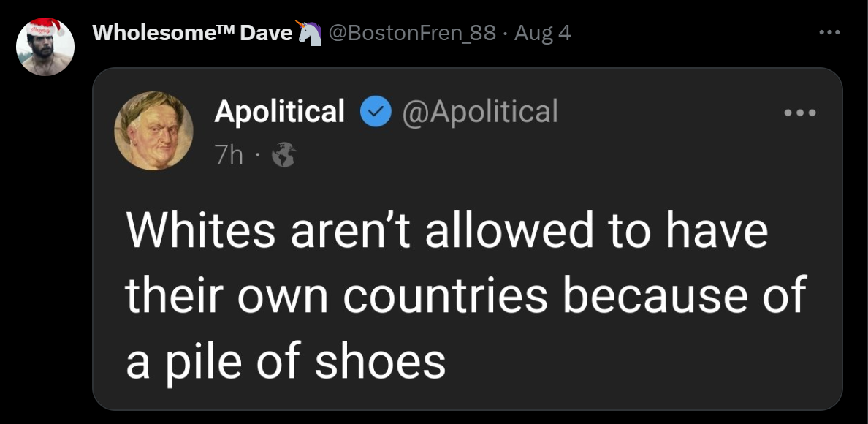Click the word "countries" in the quoted post
This screenshot has height=424, width=868.
446,296
